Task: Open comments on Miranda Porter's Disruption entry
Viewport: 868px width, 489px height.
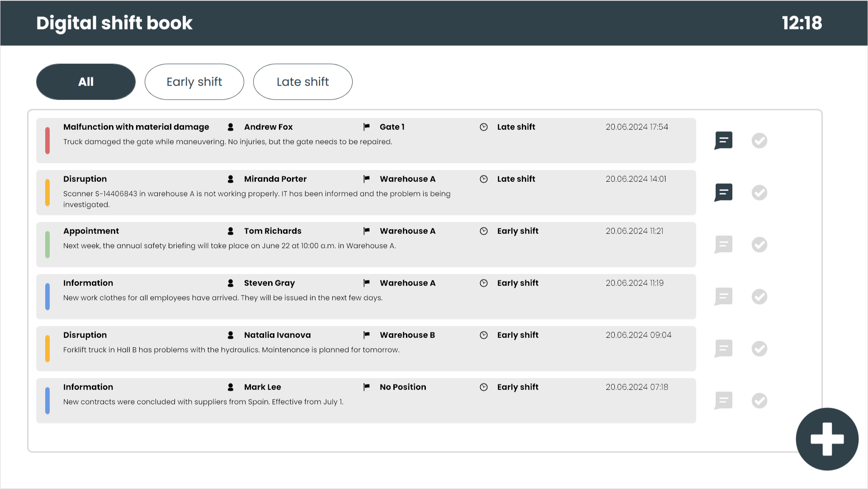Action: coord(723,192)
